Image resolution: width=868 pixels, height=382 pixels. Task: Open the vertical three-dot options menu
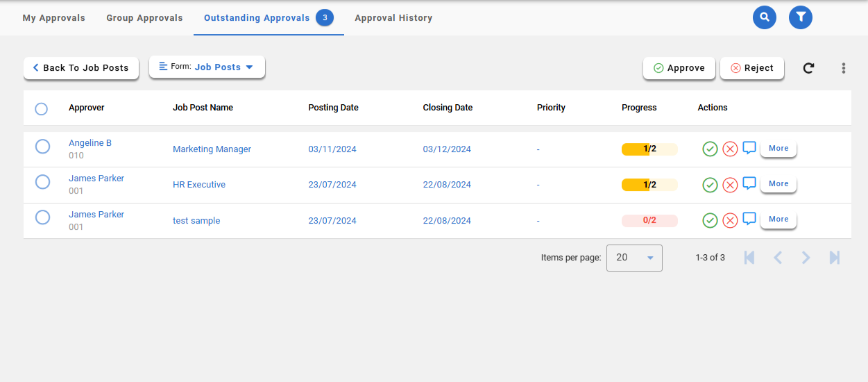coord(844,68)
